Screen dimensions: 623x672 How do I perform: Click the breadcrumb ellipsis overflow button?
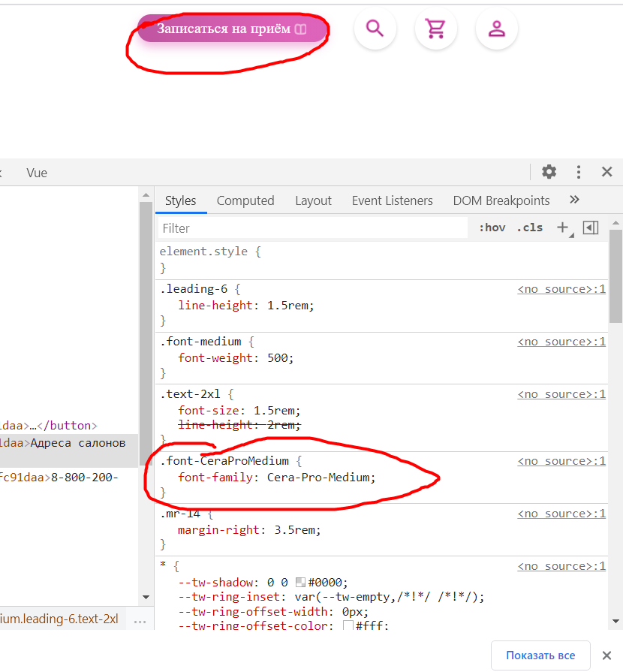[x=140, y=621]
